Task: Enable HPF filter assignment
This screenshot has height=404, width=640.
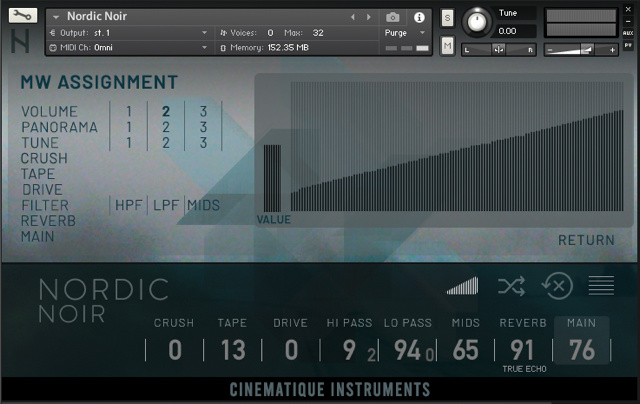Action: point(129,205)
